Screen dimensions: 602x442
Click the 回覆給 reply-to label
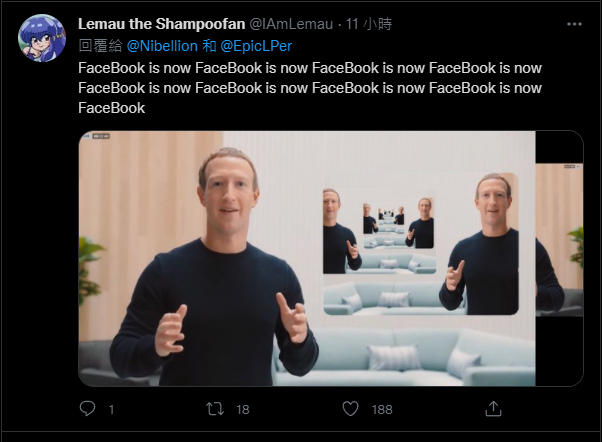(x=99, y=44)
